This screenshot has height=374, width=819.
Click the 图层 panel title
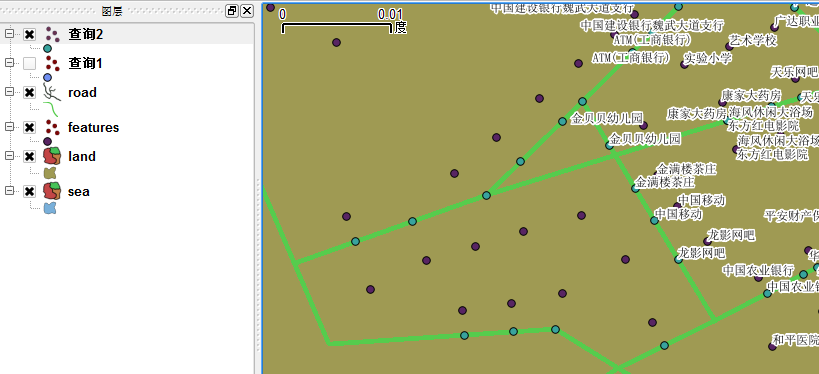click(x=112, y=10)
